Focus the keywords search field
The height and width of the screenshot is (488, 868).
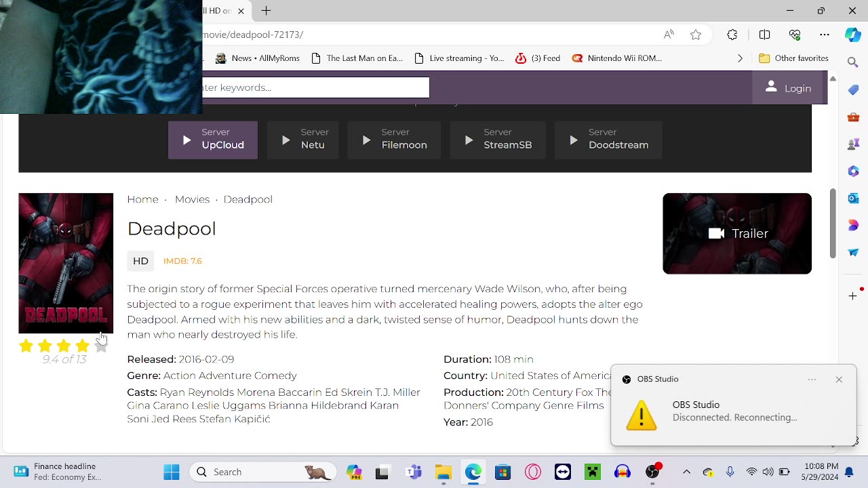(x=315, y=87)
